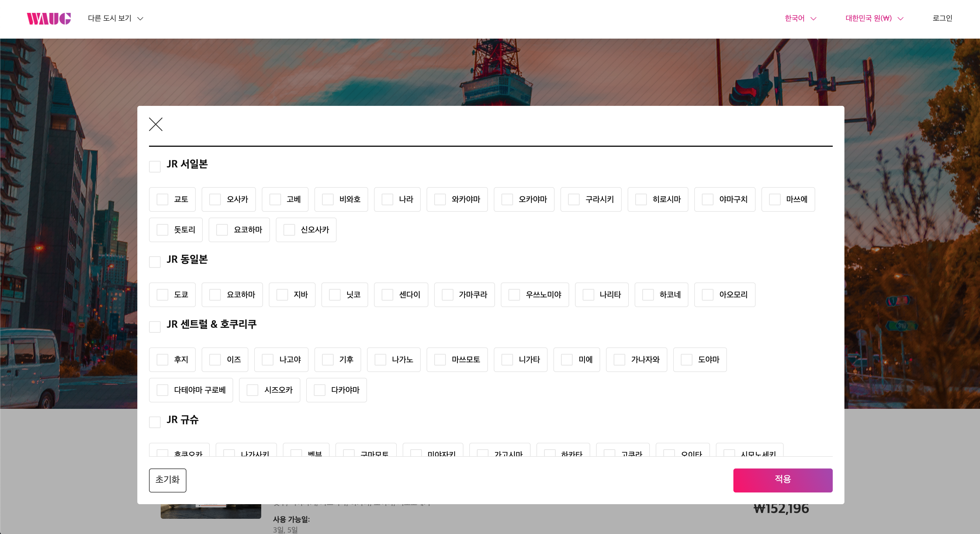Tick the 오카야마 checkbox
This screenshot has width=980, height=534.
(x=507, y=199)
